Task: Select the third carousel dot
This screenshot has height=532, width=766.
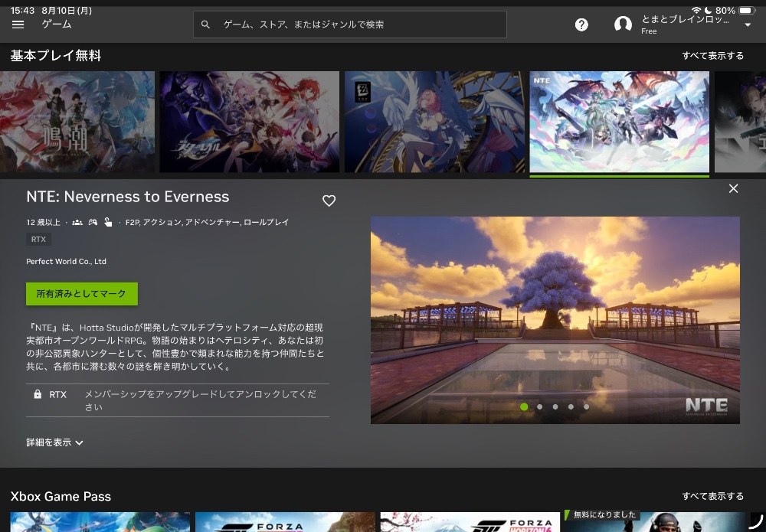Action: 555,406
